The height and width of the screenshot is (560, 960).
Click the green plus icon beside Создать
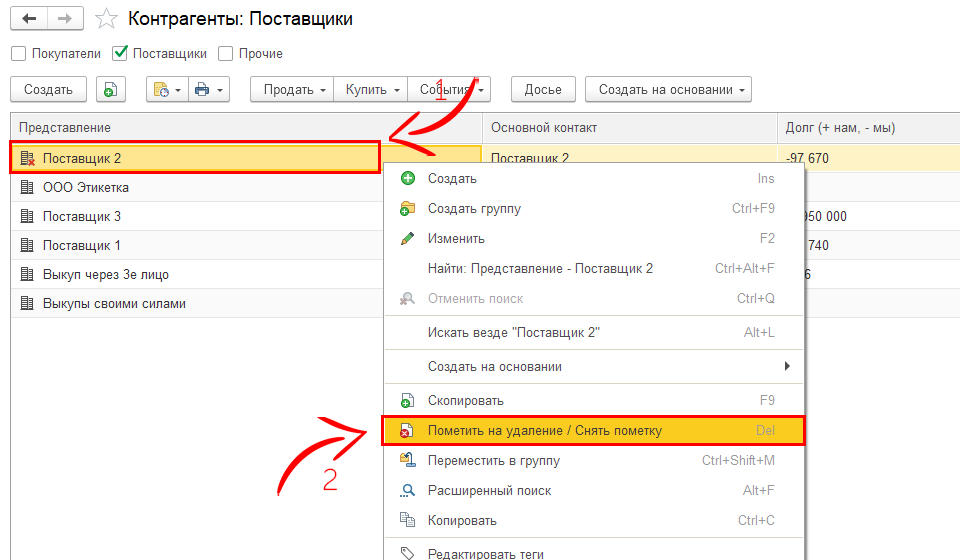click(407, 179)
